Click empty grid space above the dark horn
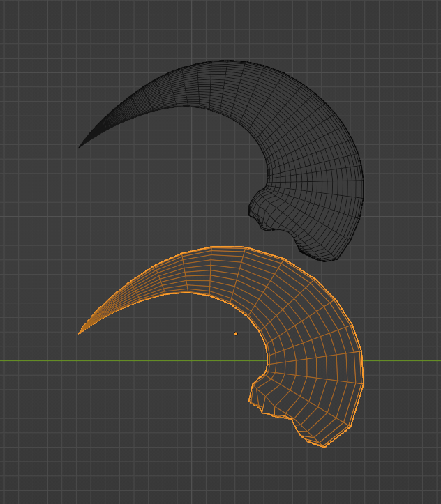Image resolution: width=441 pixels, height=504 pixels. tap(221, 29)
